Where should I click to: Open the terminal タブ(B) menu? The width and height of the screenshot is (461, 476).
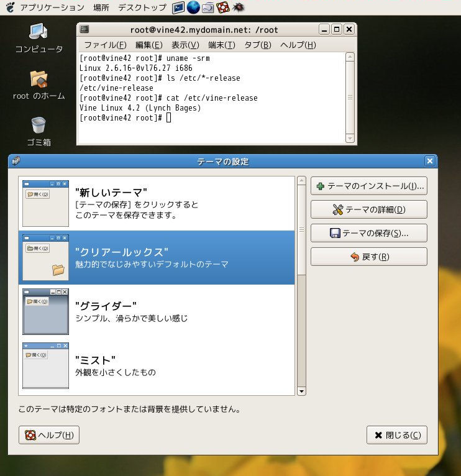[258, 45]
